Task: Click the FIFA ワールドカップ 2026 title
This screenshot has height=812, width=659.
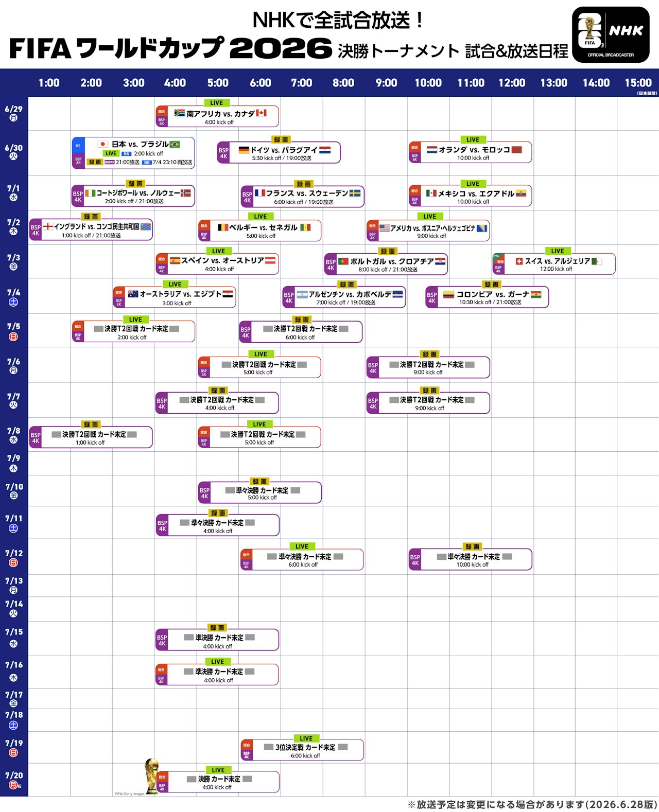Action: point(170,49)
